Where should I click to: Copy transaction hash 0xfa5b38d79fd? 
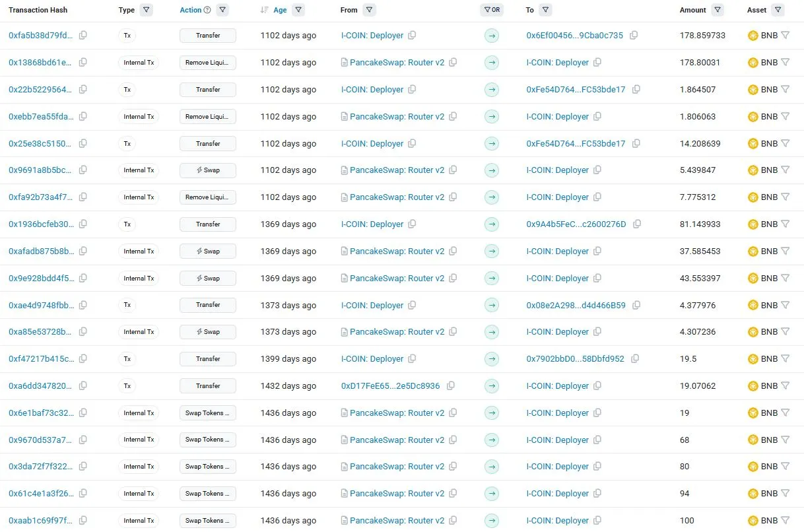(x=83, y=36)
